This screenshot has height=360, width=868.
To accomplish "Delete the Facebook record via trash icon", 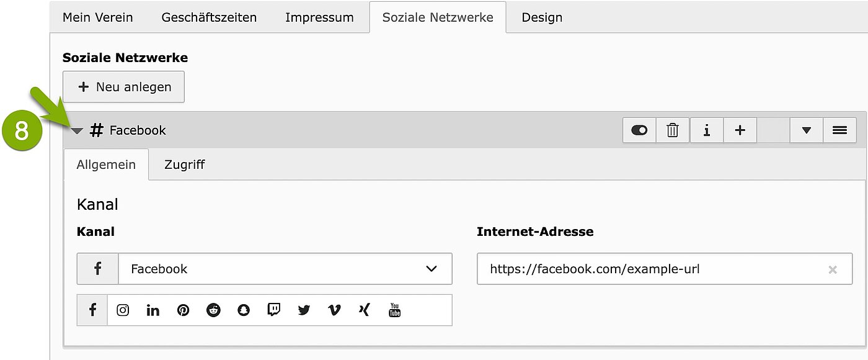I will pyautogui.click(x=673, y=130).
